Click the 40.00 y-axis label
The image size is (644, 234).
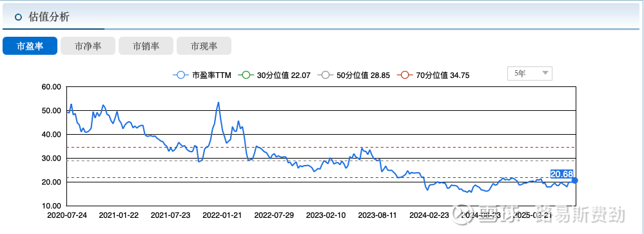52,135
